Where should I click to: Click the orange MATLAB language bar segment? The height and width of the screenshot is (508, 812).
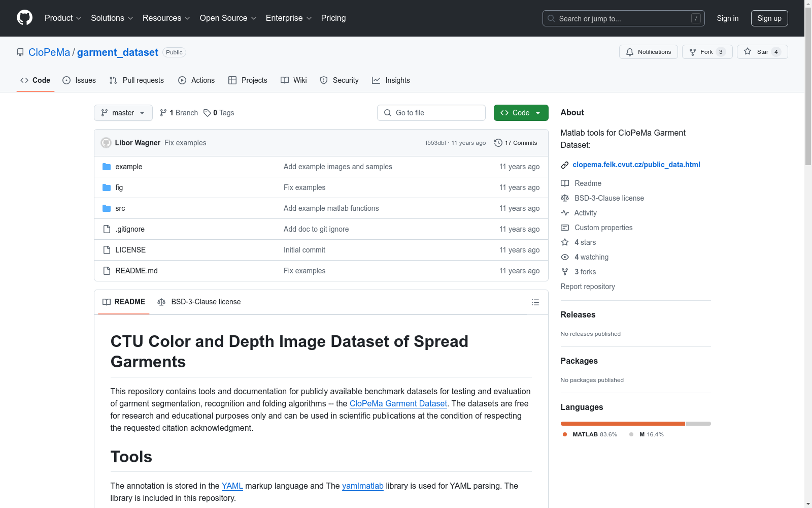click(623, 424)
